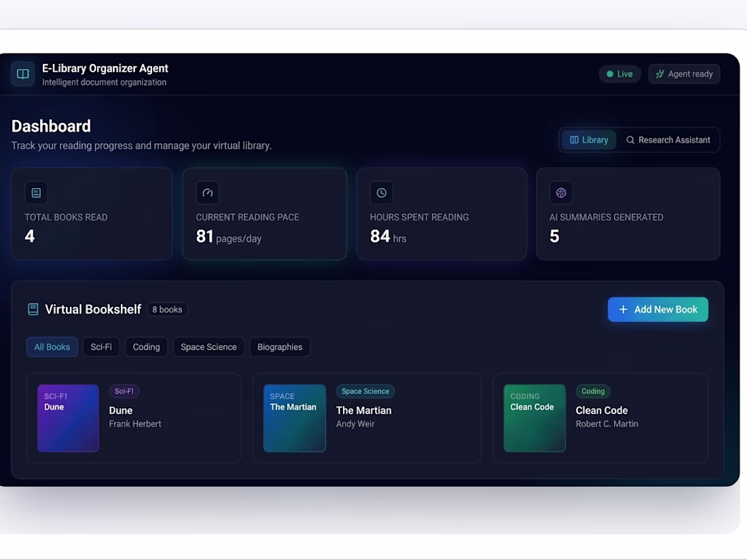Click the plus icon on Add New Book
Viewport: 747px width, 560px height.
point(623,310)
